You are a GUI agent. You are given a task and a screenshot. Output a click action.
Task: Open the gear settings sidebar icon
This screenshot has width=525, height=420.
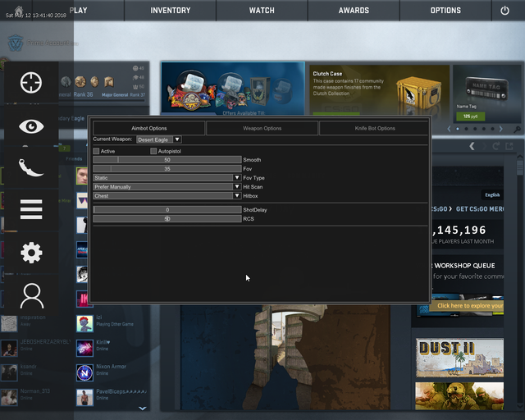tap(31, 253)
